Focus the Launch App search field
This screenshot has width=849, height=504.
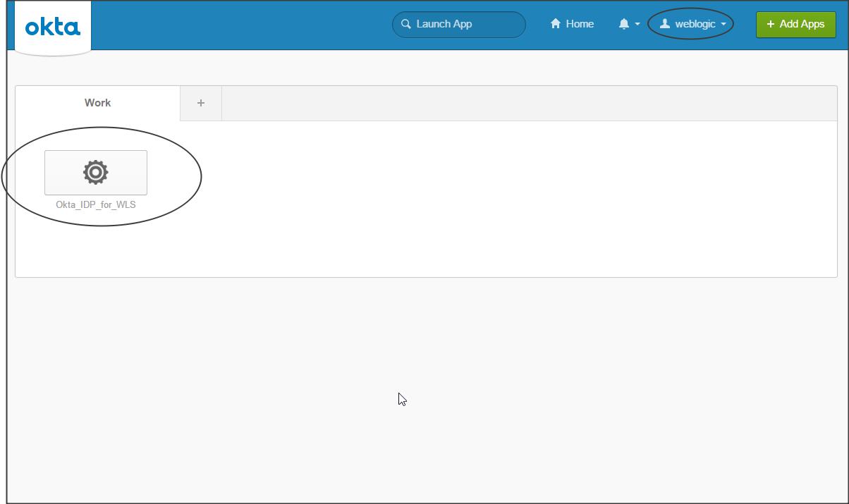point(459,24)
